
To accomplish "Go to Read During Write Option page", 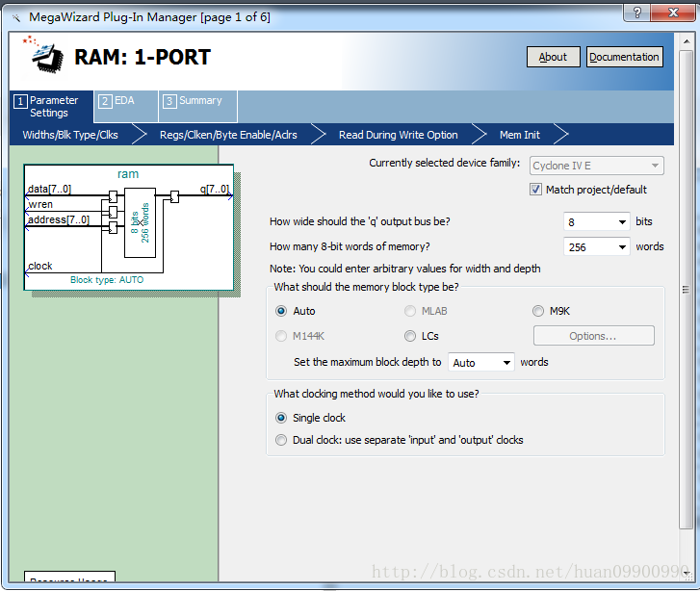I will point(399,135).
